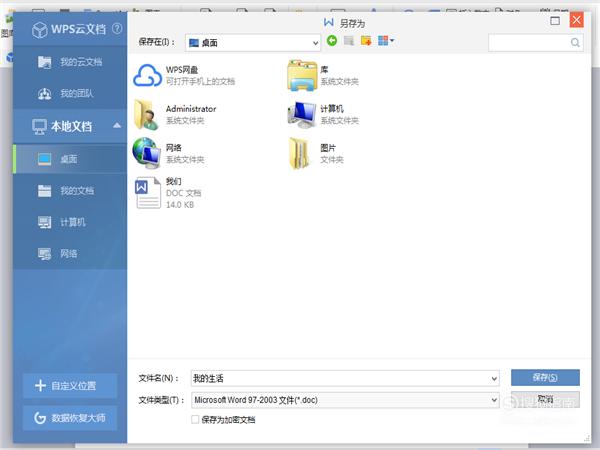This screenshot has width=600, height=450.
Task: Open the Administrator folder icon
Action: click(x=146, y=114)
